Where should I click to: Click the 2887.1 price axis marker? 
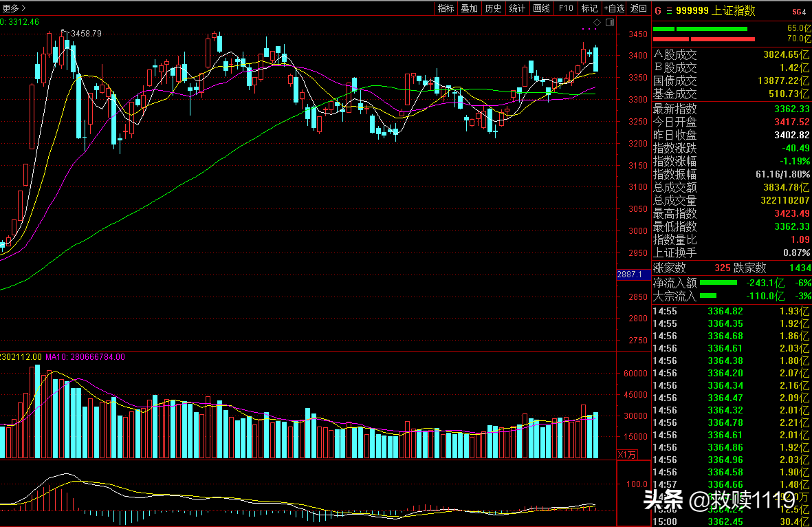pyautogui.click(x=630, y=275)
